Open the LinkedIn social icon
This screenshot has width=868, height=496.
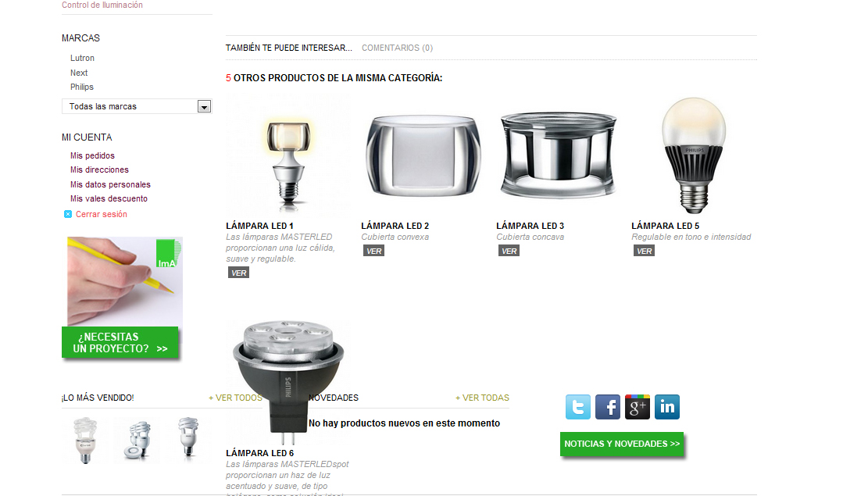click(667, 407)
